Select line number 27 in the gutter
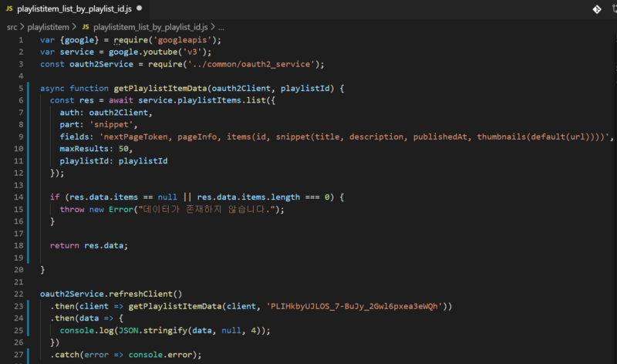Viewport: 617px width, 364px height. pos(19,355)
